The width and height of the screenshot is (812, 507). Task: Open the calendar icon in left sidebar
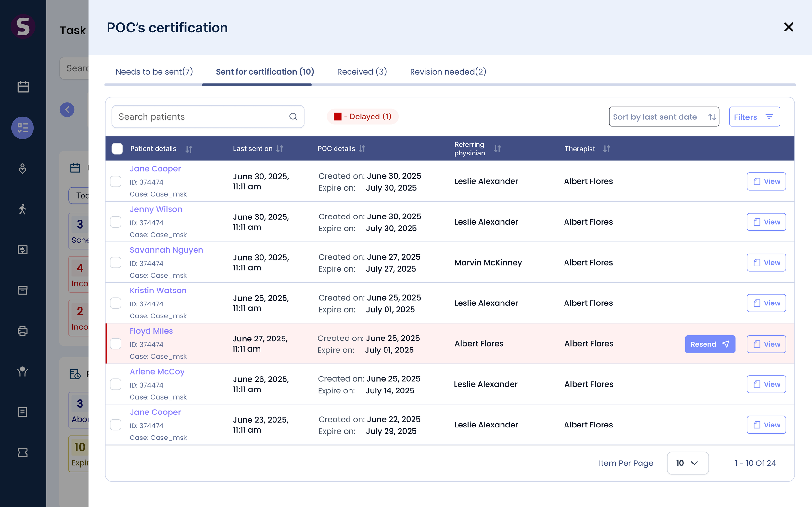(x=23, y=87)
